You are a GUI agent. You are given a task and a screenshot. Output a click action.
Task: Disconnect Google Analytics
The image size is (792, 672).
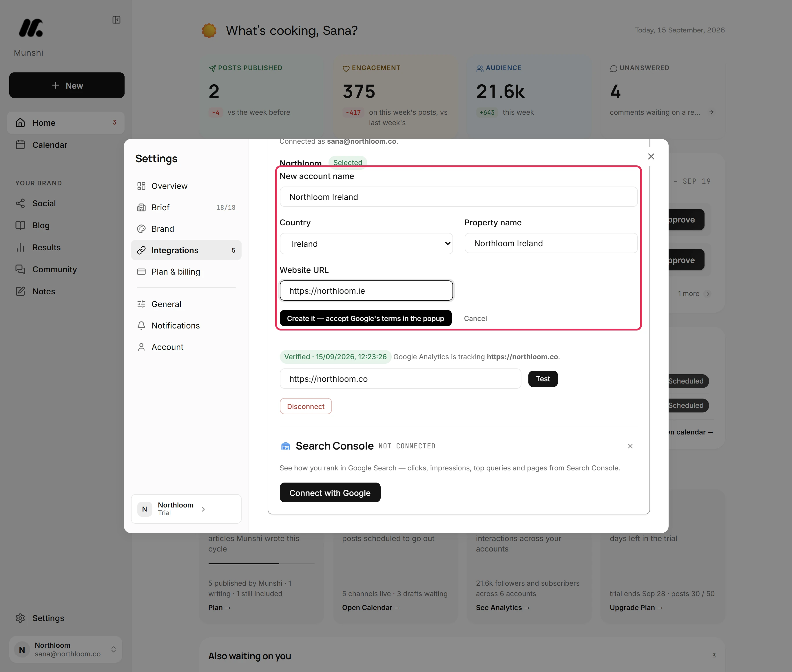coord(306,406)
